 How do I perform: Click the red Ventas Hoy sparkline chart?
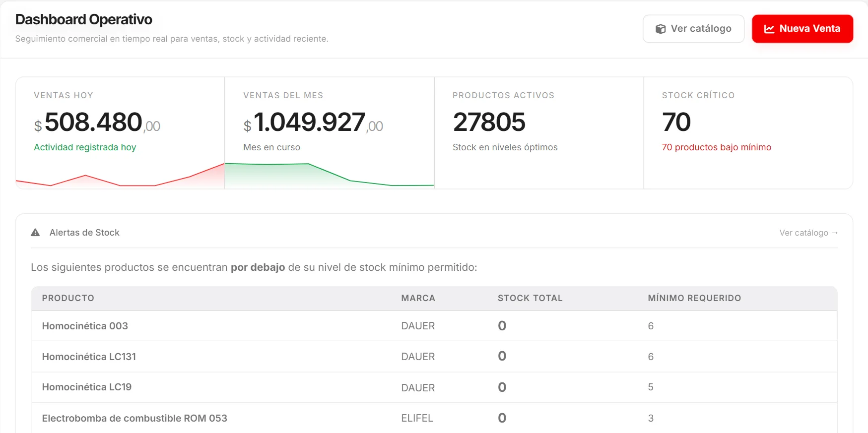coord(120,176)
